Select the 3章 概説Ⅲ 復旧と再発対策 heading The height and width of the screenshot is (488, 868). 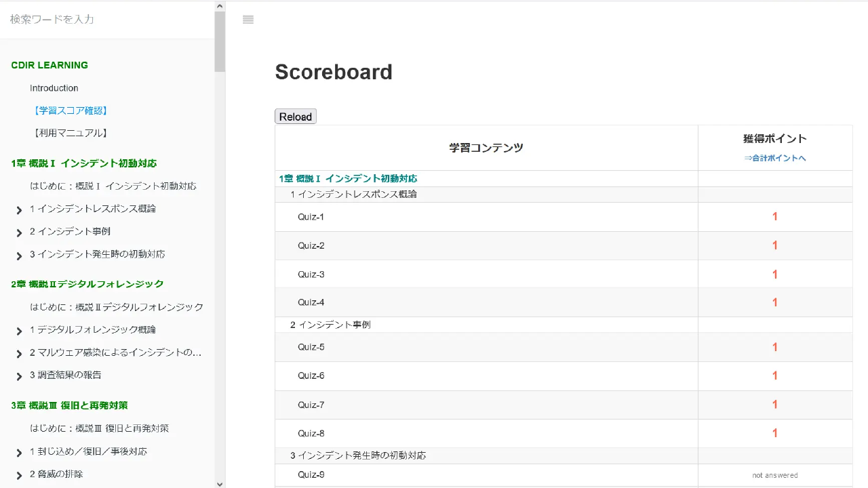click(69, 405)
